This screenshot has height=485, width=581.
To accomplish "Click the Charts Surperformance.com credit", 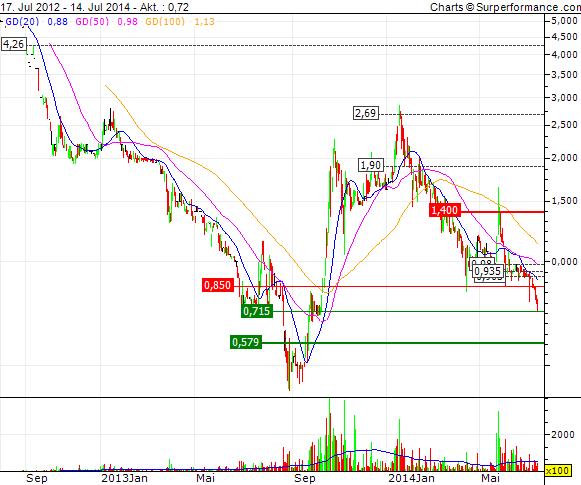I will coord(505,7).
